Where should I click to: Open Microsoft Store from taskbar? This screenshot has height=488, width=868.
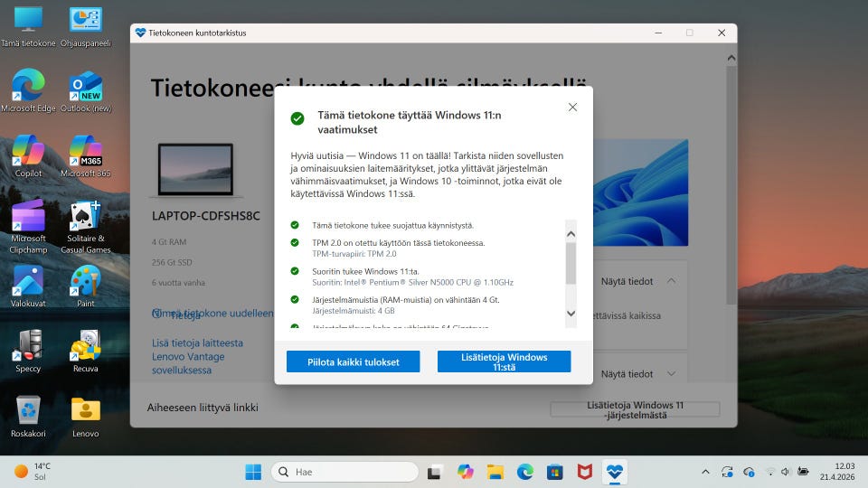[554, 472]
